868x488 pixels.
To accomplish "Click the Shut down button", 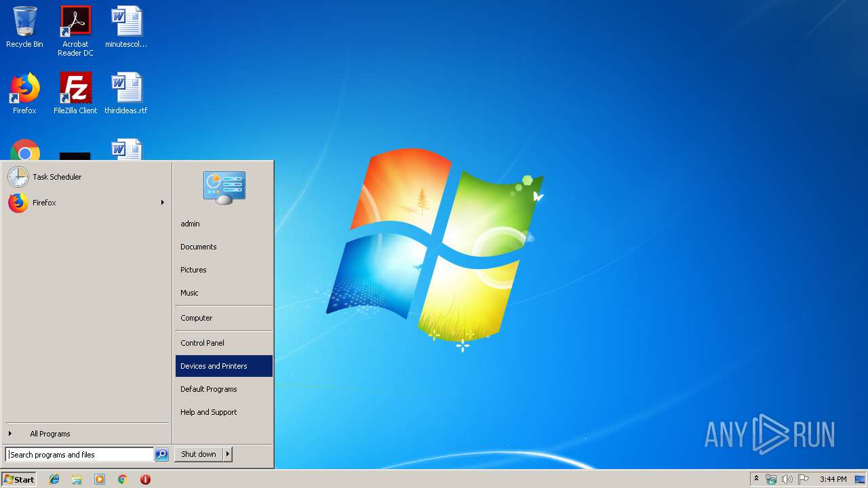I will (199, 454).
